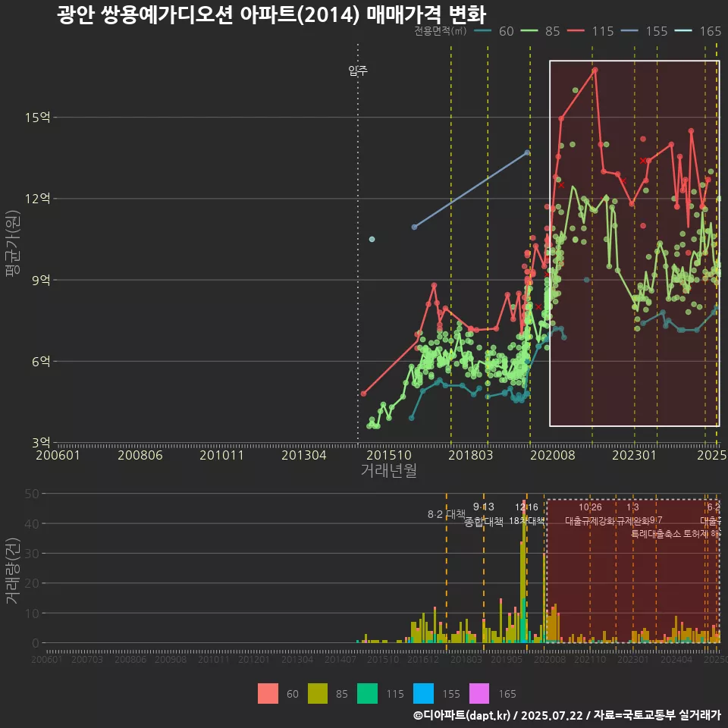Click the 12·16 18차대책 policy annotation
Viewport: 728px width, 728px height.
tap(526, 514)
